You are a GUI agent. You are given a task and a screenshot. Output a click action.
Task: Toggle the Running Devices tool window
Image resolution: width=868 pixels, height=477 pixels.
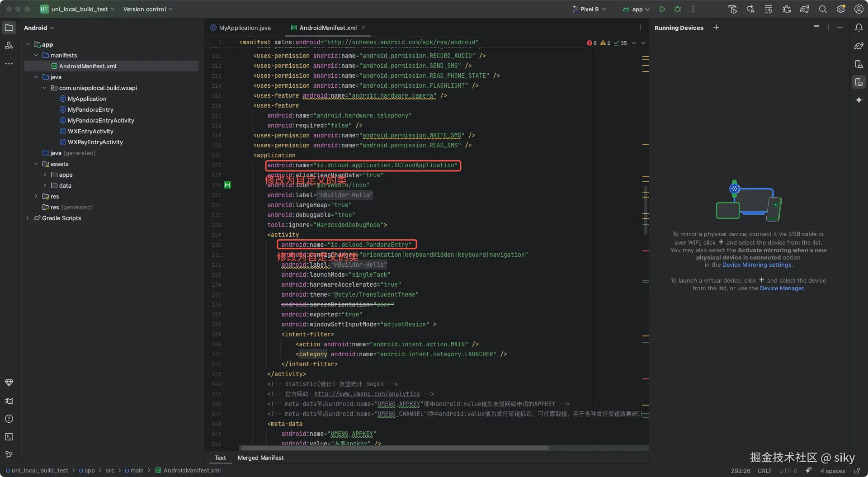coord(859,82)
